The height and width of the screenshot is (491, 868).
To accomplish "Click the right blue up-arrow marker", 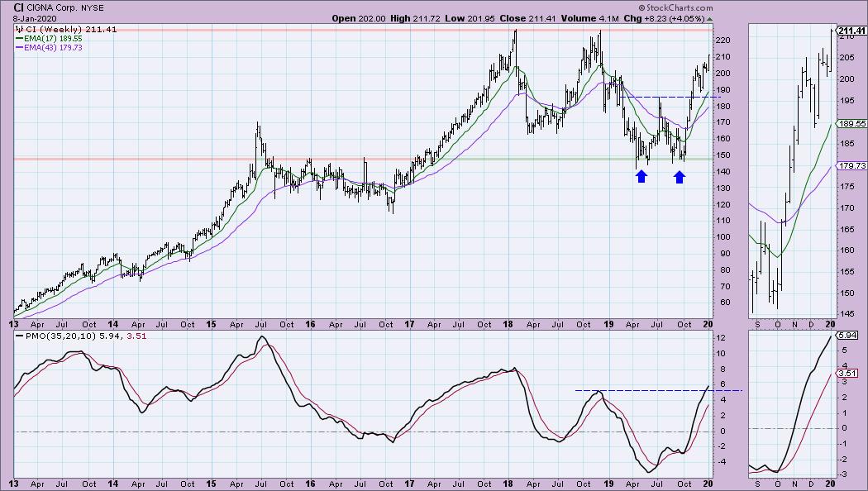I will click(x=680, y=176).
